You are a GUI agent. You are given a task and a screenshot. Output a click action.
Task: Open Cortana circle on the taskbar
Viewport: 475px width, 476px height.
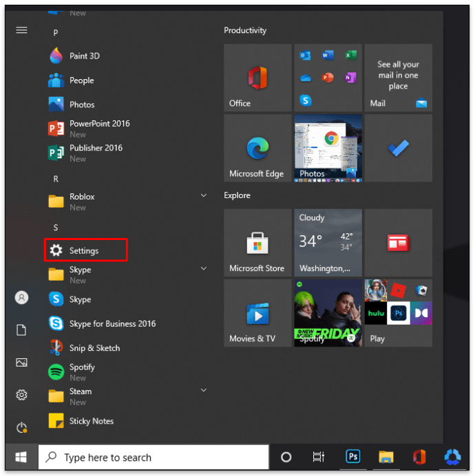click(x=286, y=457)
